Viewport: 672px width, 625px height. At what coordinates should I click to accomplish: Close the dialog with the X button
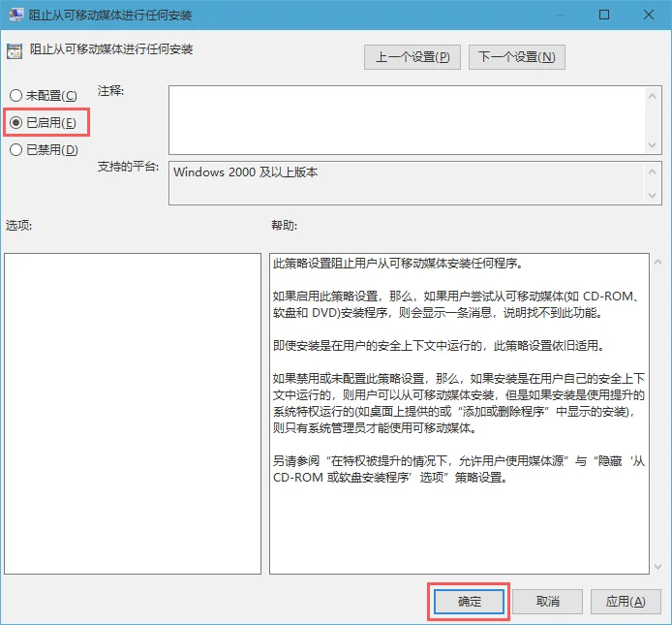[648, 16]
